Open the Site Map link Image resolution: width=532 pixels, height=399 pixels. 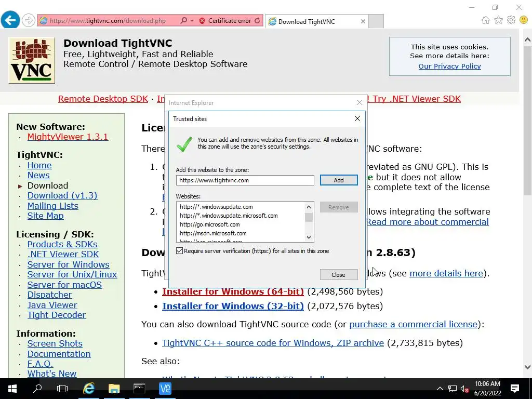coord(46,216)
